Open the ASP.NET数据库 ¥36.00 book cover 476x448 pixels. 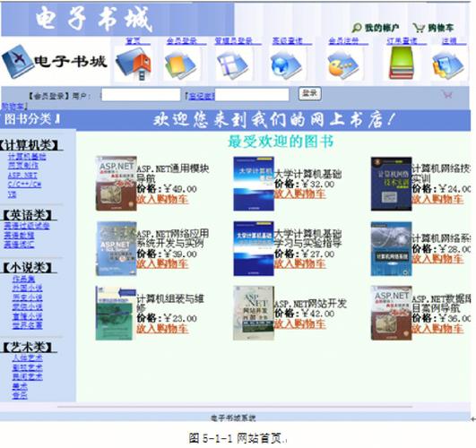[x=392, y=314]
